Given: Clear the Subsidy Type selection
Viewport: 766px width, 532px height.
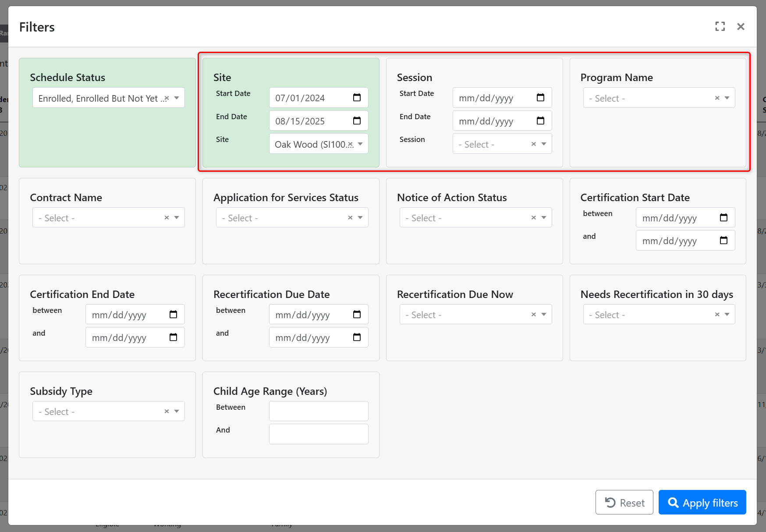Looking at the screenshot, I should coord(167,411).
